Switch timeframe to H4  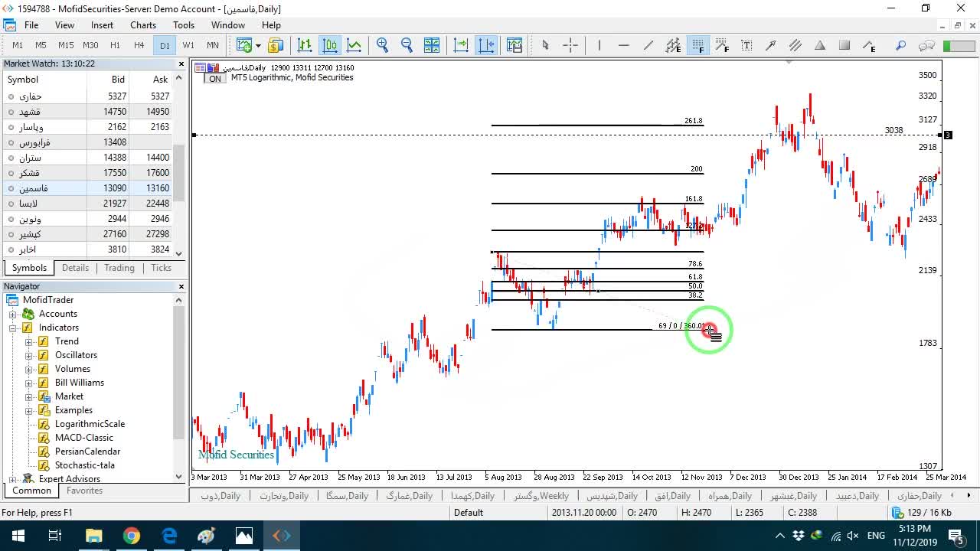[x=139, y=45]
